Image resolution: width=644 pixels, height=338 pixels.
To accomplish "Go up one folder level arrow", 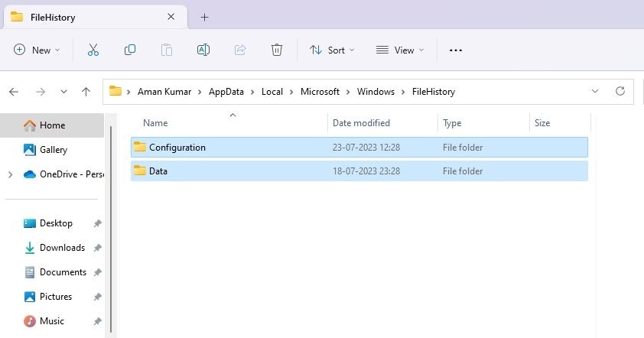I will 86,92.
